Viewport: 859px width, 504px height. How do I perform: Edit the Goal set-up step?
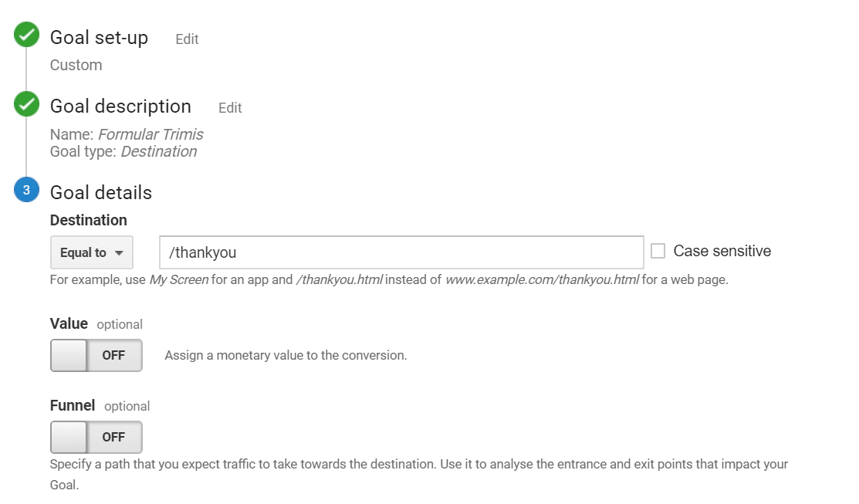[187, 39]
